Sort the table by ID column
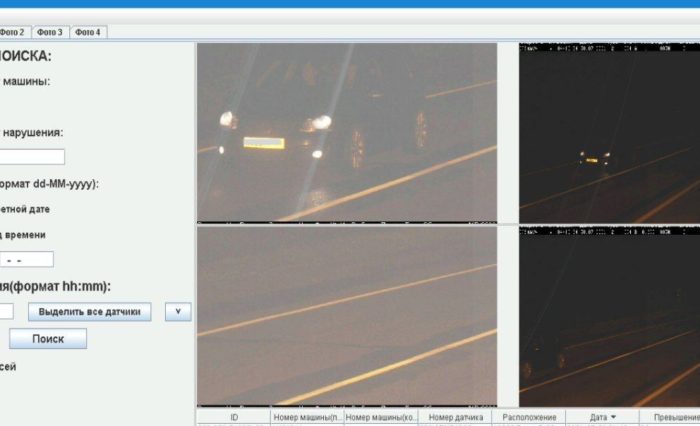The width and height of the screenshot is (700, 426). (x=233, y=417)
